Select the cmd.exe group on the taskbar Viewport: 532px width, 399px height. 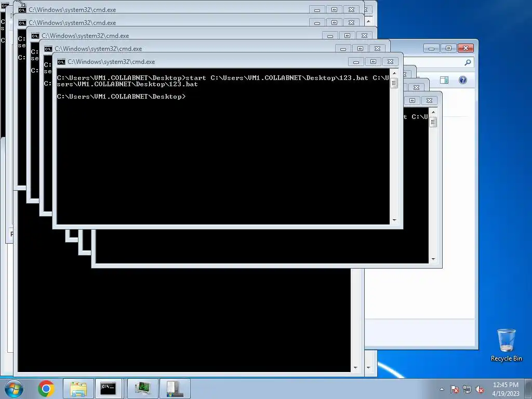pyautogui.click(x=109, y=389)
